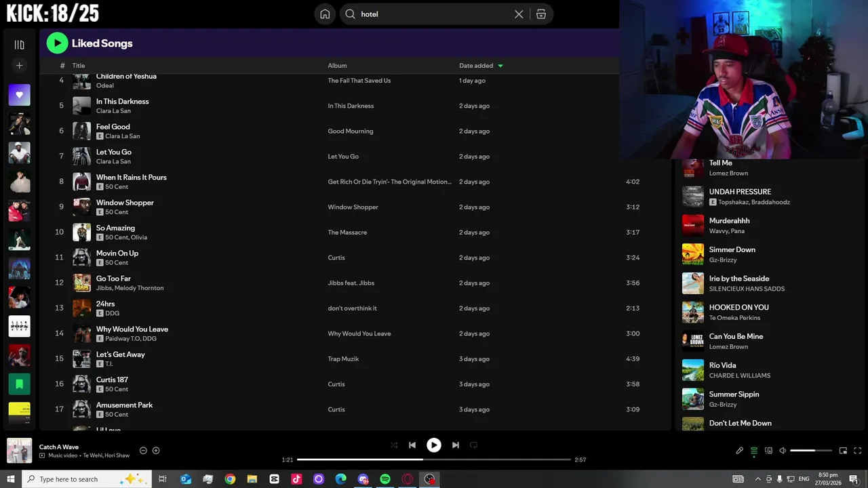Open album 'Good Mourning'

pos(350,131)
